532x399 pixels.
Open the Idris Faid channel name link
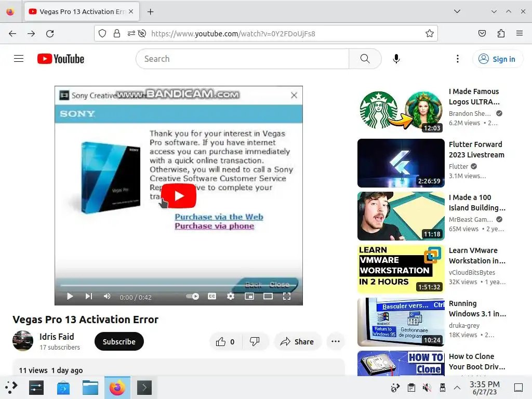point(57,337)
